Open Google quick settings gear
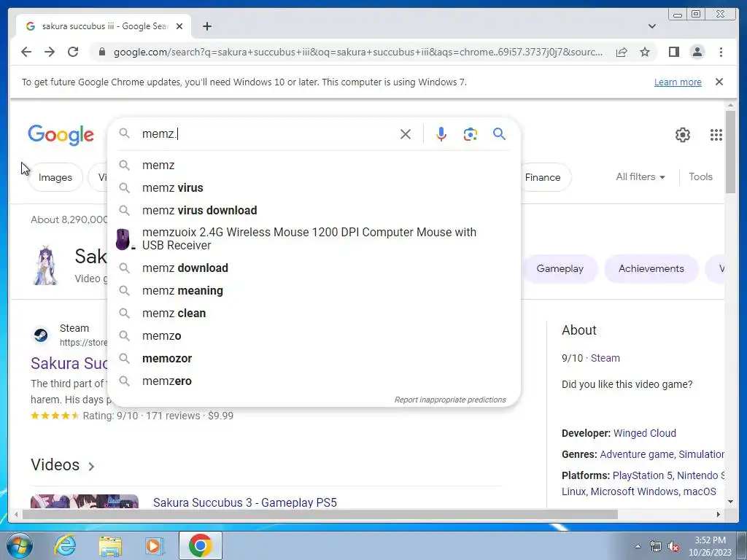 (x=683, y=135)
